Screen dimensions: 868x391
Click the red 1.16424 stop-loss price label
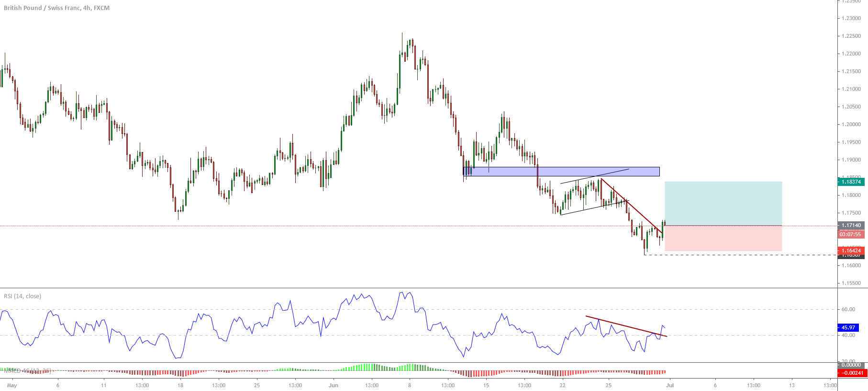(851, 250)
